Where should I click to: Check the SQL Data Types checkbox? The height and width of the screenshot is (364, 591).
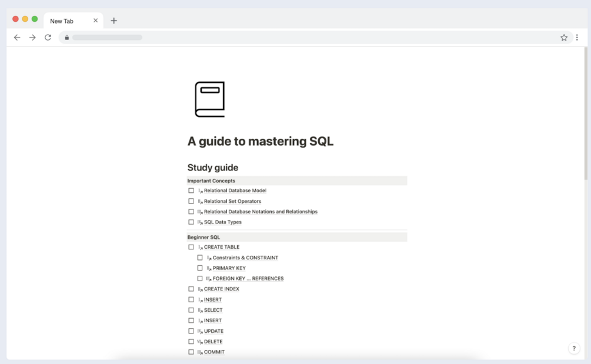pyautogui.click(x=191, y=222)
